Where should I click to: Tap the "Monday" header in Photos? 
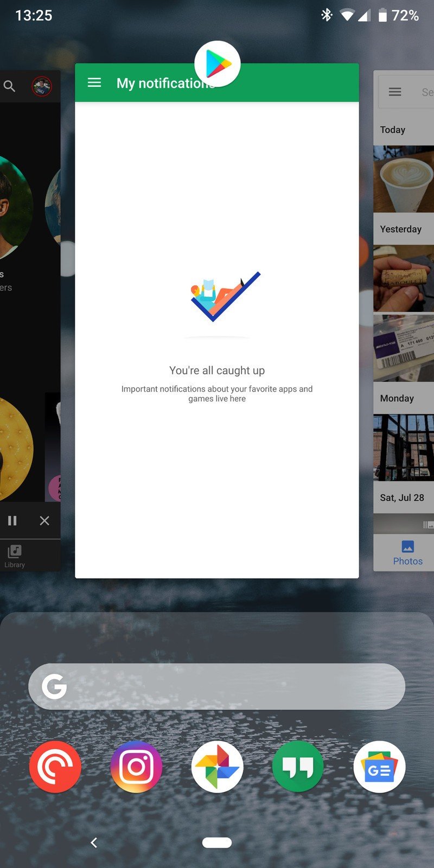[x=397, y=398]
